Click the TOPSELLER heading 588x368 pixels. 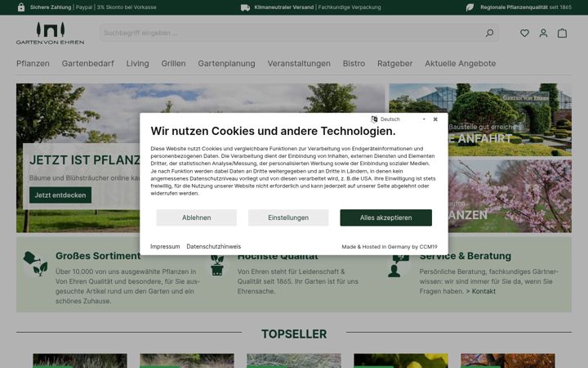pyautogui.click(x=294, y=334)
